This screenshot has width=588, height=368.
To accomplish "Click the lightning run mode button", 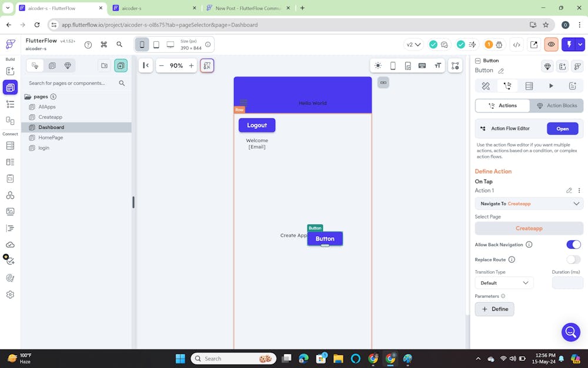I will (x=569, y=45).
